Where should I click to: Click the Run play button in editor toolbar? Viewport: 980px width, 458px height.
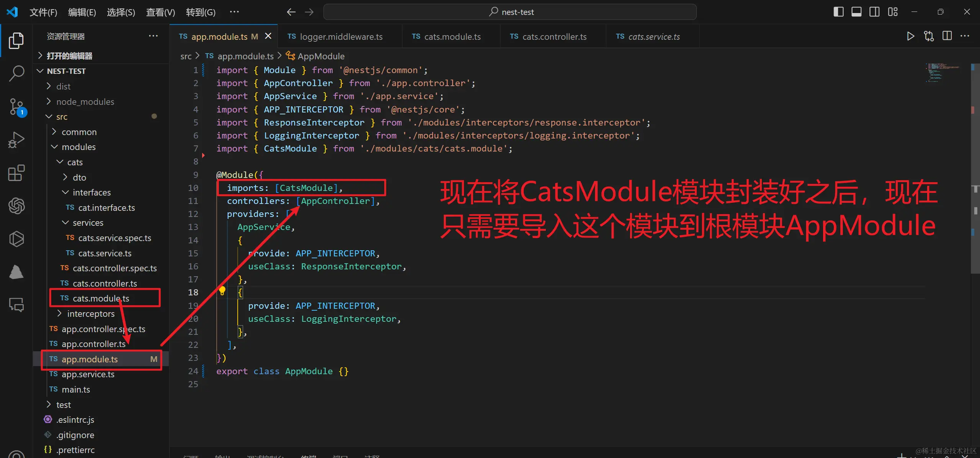[x=910, y=36]
